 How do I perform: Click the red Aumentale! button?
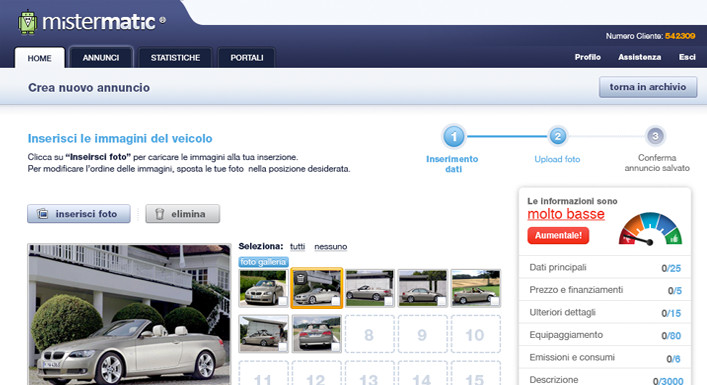click(558, 235)
